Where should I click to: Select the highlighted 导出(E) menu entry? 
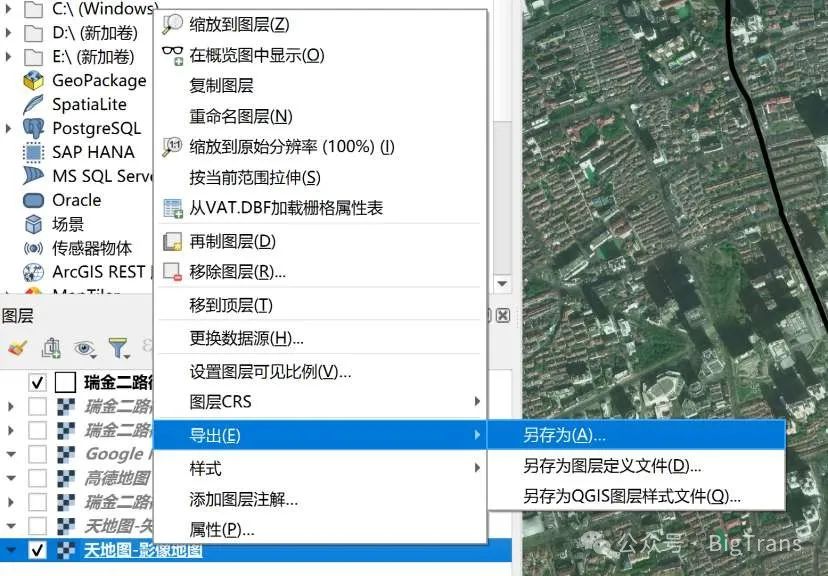pyautogui.click(x=320, y=435)
